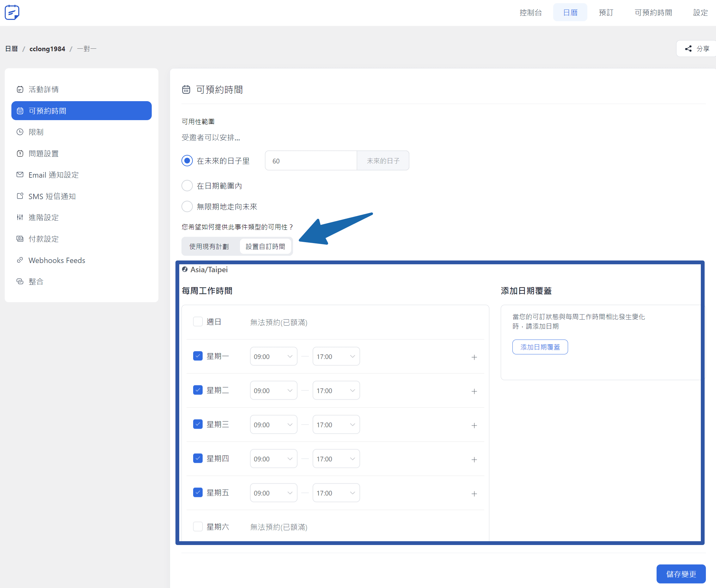Click the Email 通知設定 envelope icon
Screen dimensions: 716x588
point(20,175)
